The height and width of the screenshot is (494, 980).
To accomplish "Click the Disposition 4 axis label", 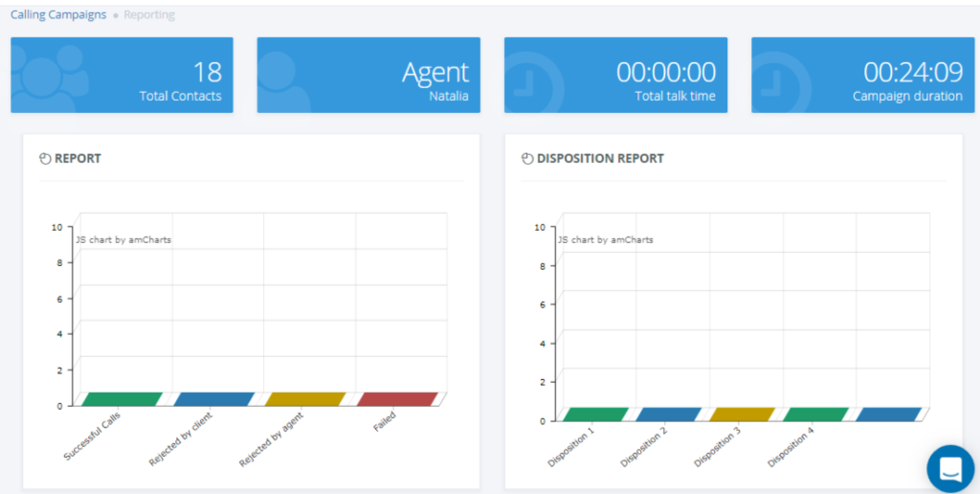I will click(791, 448).
